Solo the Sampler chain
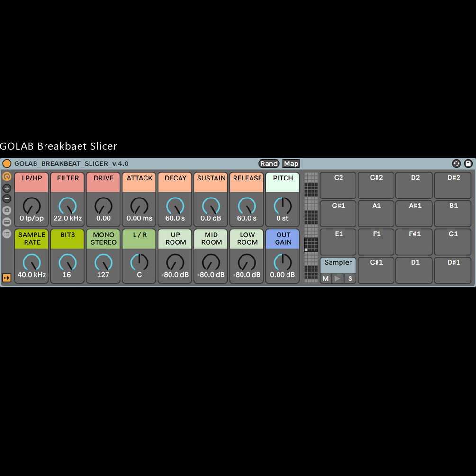This screenshot has width=476, height=476. point(350,278)
